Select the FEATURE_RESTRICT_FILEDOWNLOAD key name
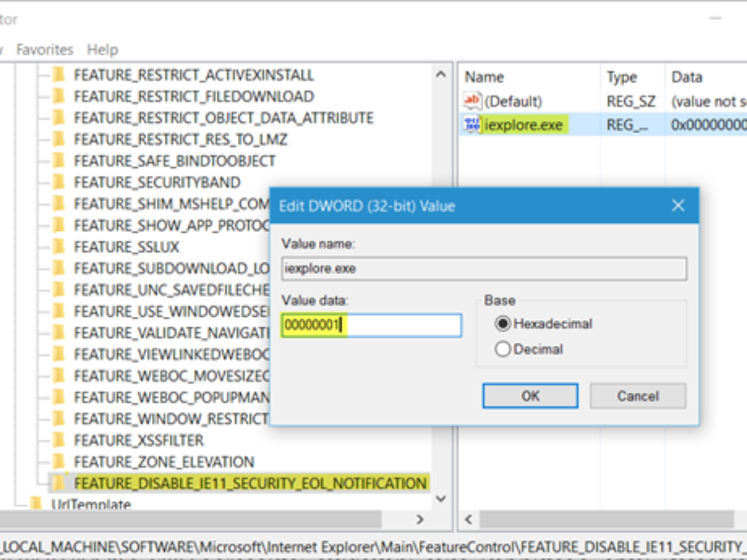This screenshot has height=560, width=747. tap(194, 96)
